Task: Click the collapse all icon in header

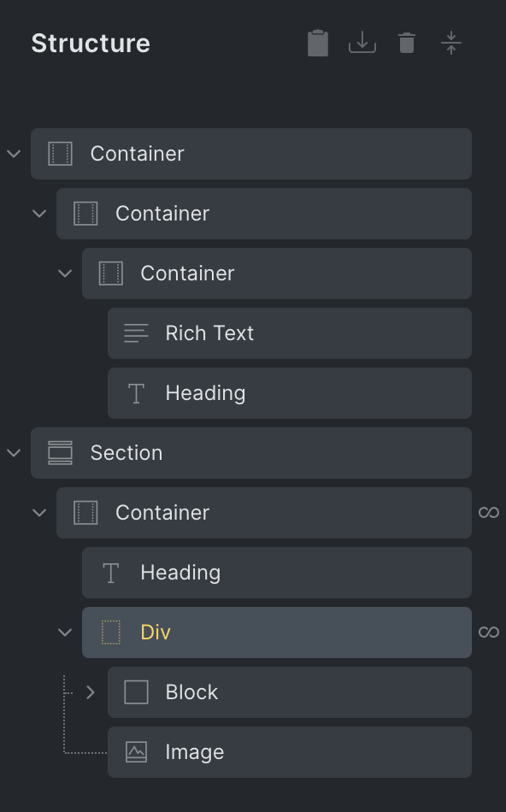Action: point(451,43)
